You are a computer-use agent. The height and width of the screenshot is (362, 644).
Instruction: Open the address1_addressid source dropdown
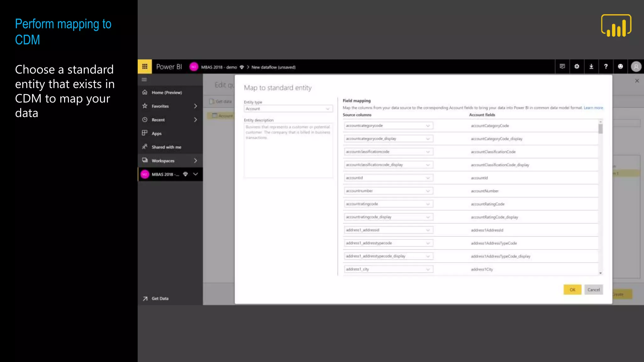tap(388, 230)
